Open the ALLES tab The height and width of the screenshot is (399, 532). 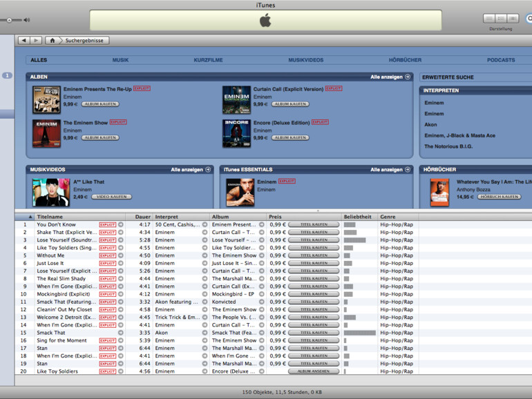tap(39, 60)
